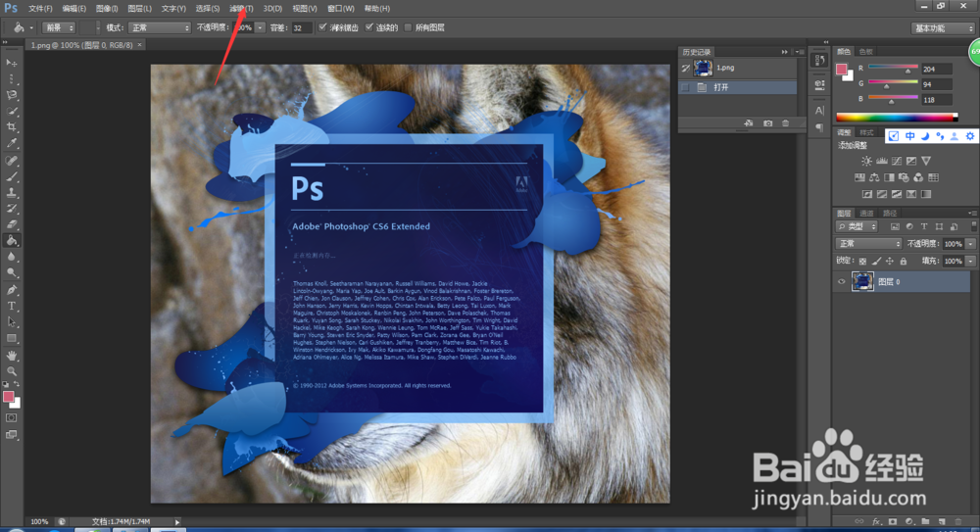Image resolution: width=980 pixels, height=532 pixels.
Task: Open the 窗口(W) menu
Action: [x=341, y=9]
